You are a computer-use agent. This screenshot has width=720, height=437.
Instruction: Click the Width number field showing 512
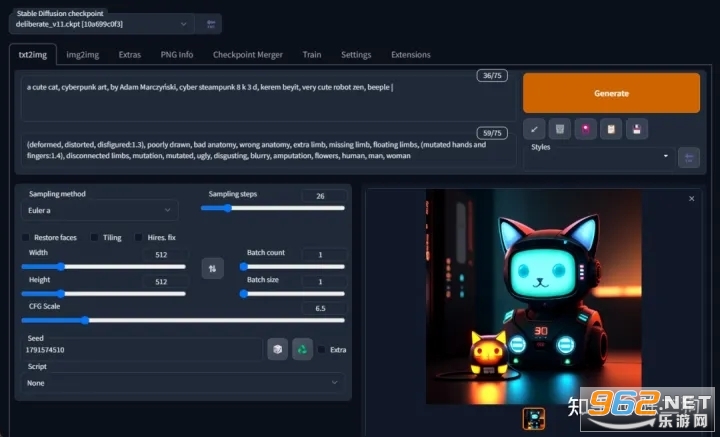click(x=164, y=255)
